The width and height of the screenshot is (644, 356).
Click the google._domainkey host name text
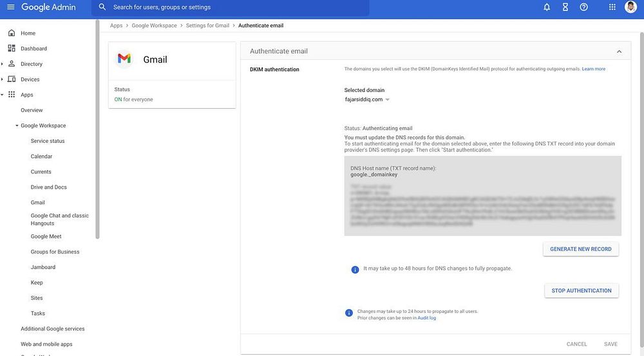pyautogui.click(x=374, y=174)
